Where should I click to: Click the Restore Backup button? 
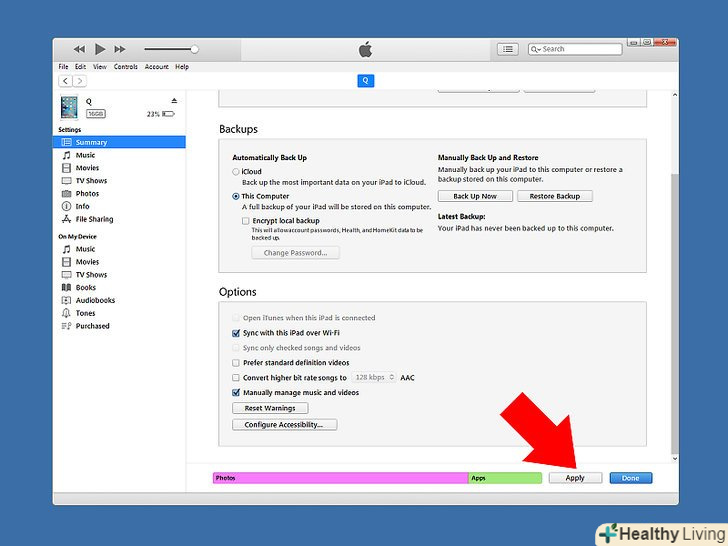[x=555, y=196]
